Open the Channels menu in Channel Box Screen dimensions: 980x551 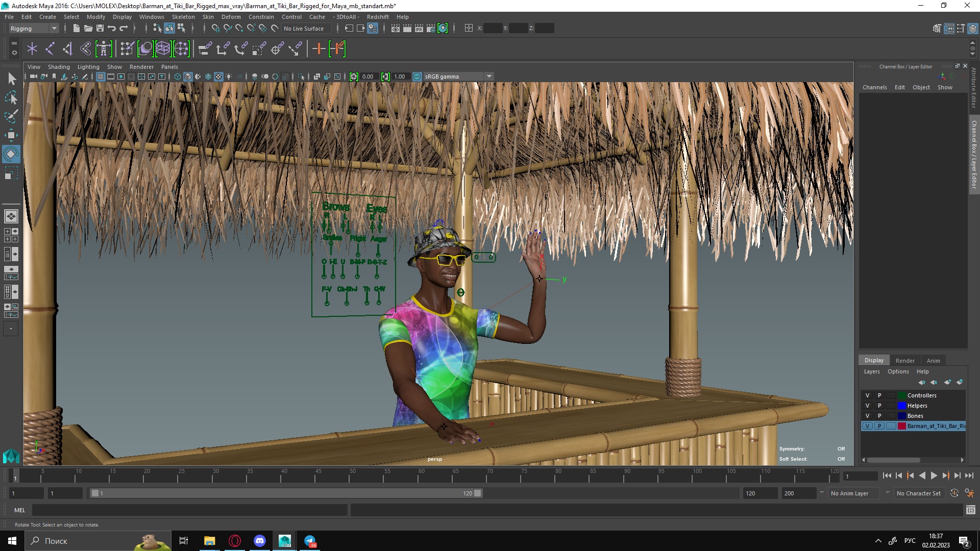point(874,87)
